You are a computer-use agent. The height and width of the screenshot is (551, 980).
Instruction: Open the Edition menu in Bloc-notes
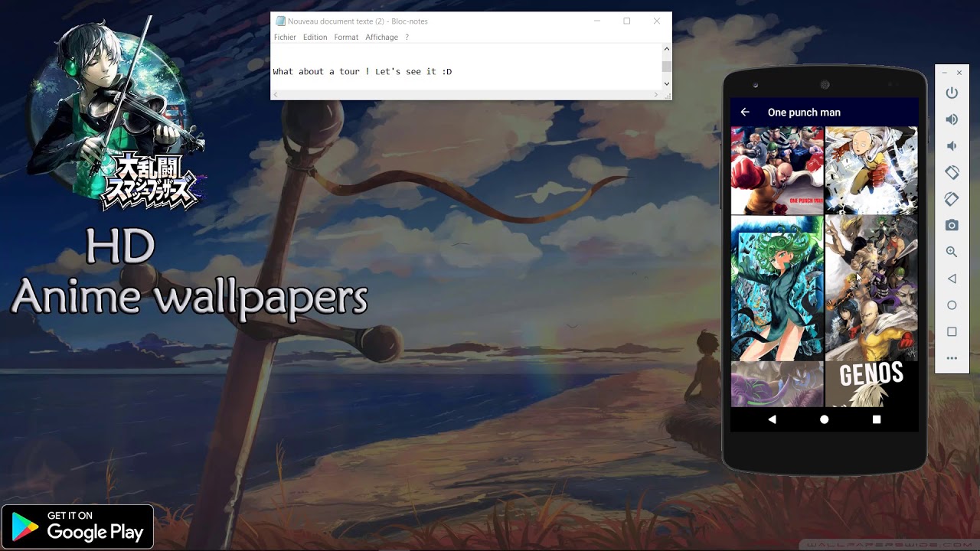point(315,37)
